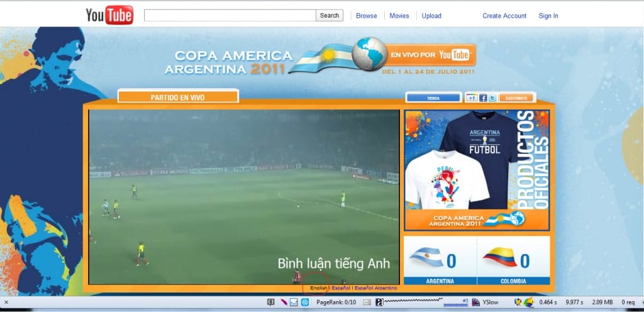Open the Browse link
The image size is (644, 312).
pyautogui.click(x=367, y=16)
